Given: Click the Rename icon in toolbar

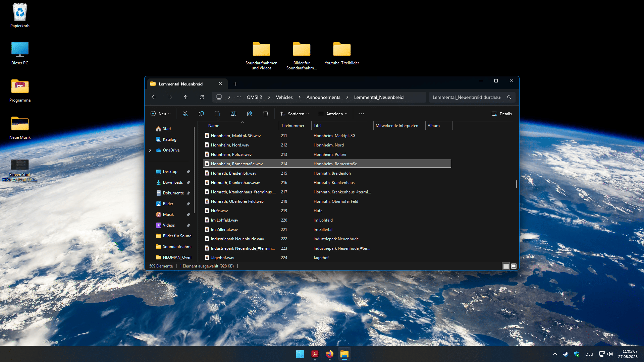Looking at the screenshot, I should coord(233,114).
